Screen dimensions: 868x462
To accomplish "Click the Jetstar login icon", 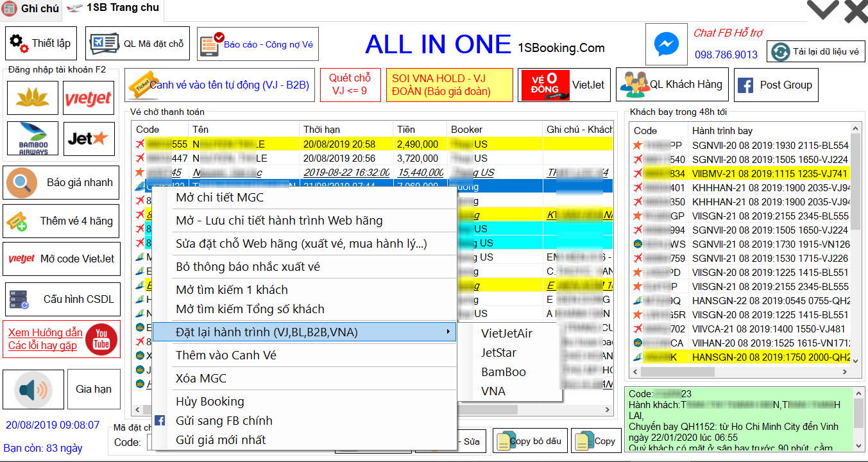I will (89, 139).
